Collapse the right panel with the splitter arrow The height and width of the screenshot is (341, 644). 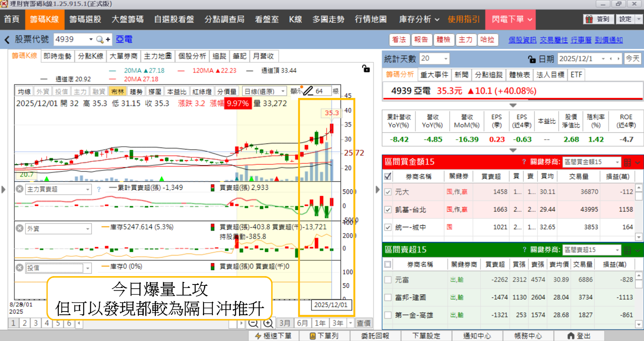coord(378,189)
